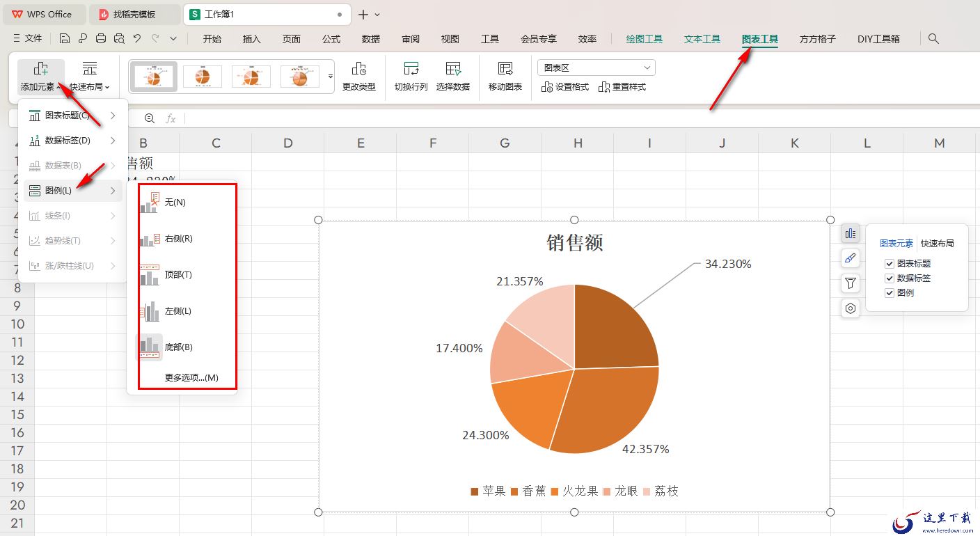This screenshot has width=980, height=536.
Task: Click the 销售额 chart title
Action: (x=574, y=243)
